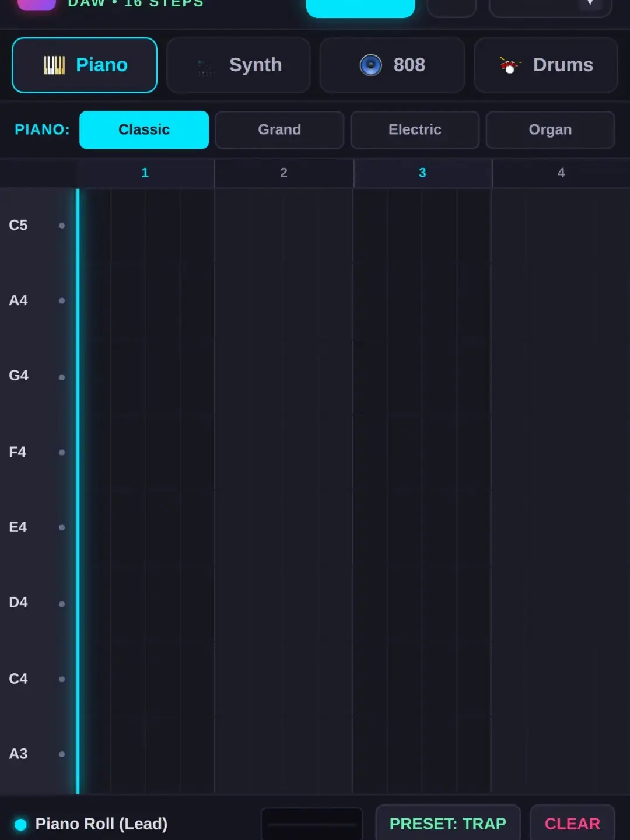Click the cyan dot beside Piano Roll (Lead)

tap(20, 824)
